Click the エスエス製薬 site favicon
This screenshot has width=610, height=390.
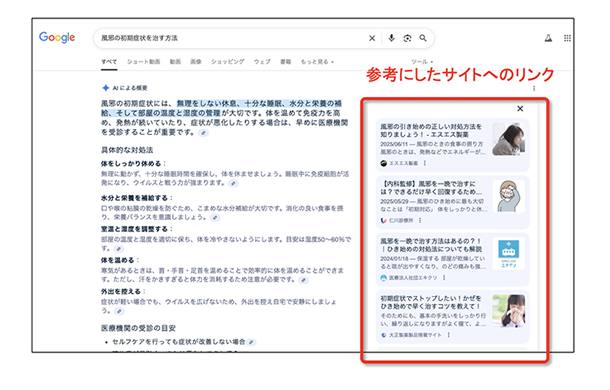[384, 163]
